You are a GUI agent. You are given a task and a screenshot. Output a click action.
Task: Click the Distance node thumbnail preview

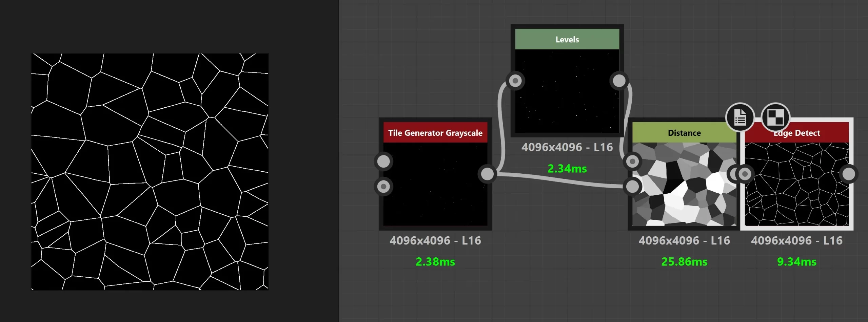(x=684, y=184)
